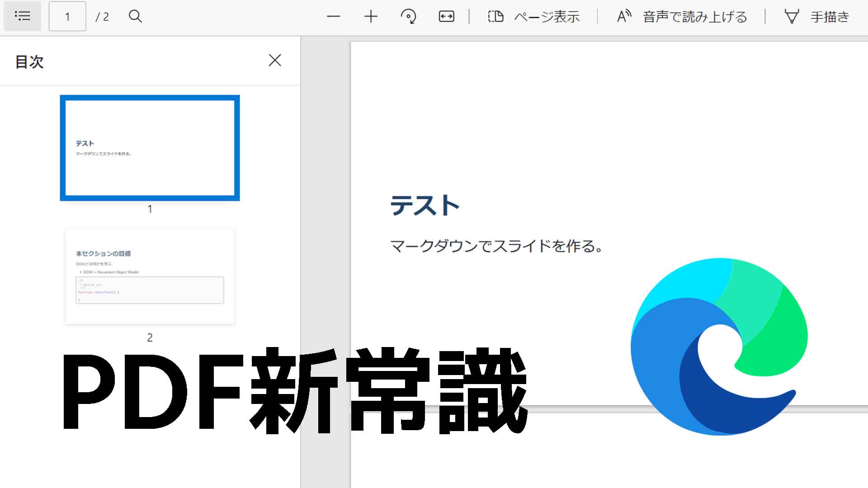Click the zoom in button

(370, 17)
